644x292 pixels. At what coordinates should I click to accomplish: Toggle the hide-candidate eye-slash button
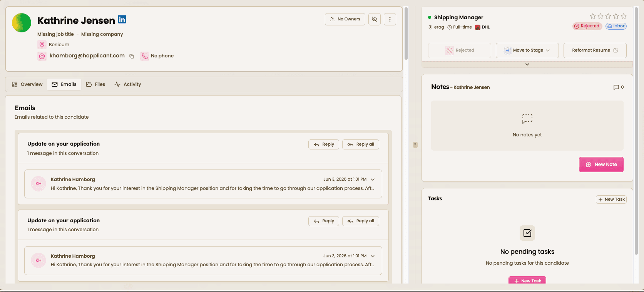(375, 19)
